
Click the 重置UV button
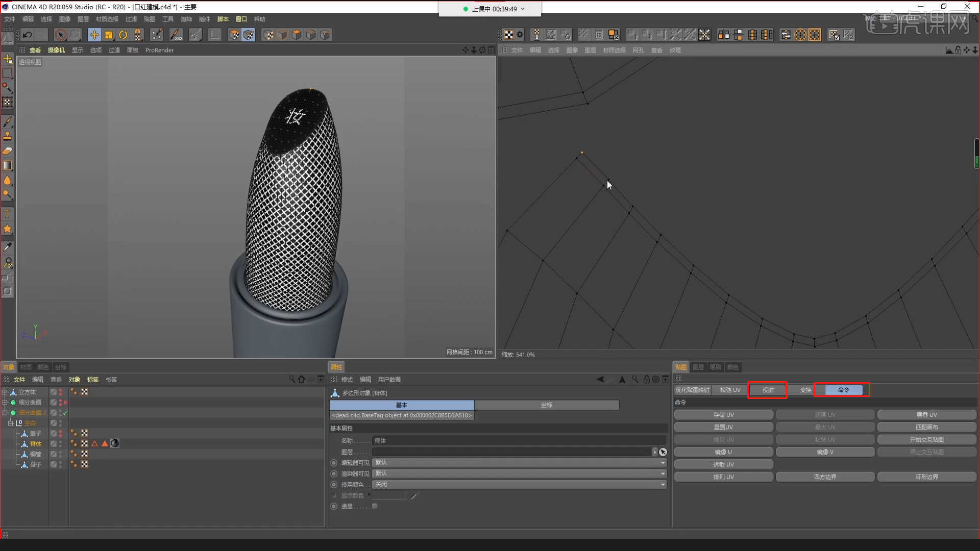pyautogui.click(x=723, y=427)
